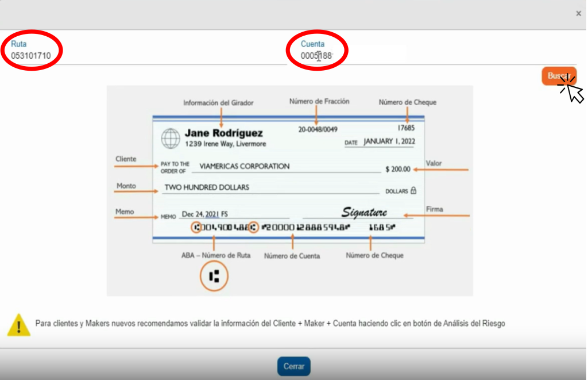Click the "Número de Cuenta" label under the check
This screenshot has width=588, height=380.
click(292, 256)
